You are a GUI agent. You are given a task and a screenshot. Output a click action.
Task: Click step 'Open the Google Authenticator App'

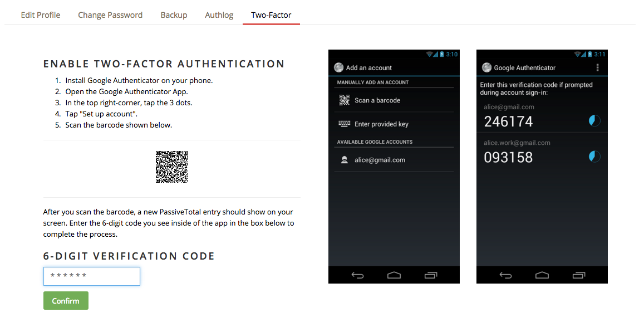pos(126,92)
